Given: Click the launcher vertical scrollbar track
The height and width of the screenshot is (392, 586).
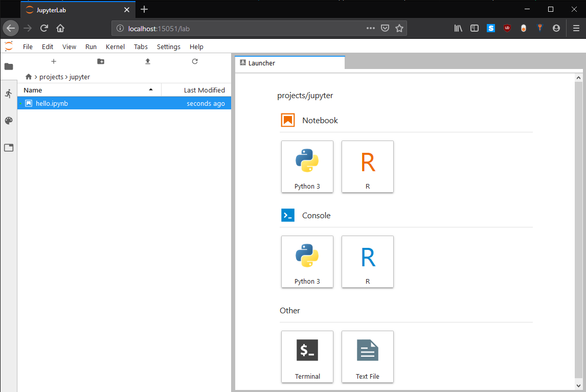Looking at the screenshot, I should coord(578,232).
